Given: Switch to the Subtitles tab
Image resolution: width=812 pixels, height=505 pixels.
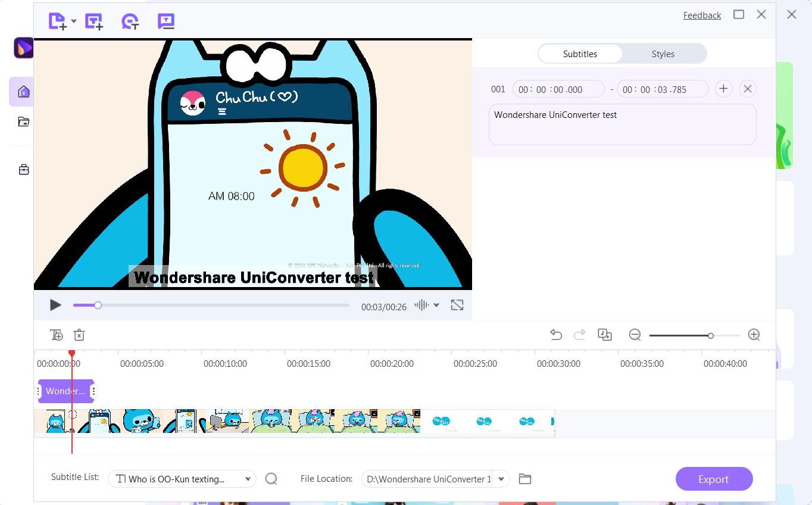Looking at the screenshot, I should pyautogui.click(x=580, y=54).
